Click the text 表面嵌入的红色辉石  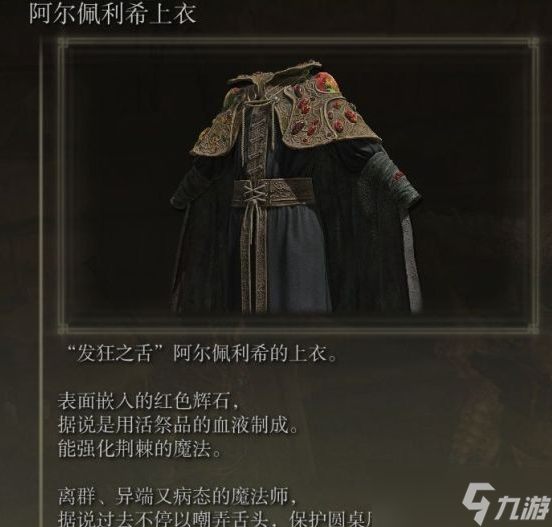(149, 402)
